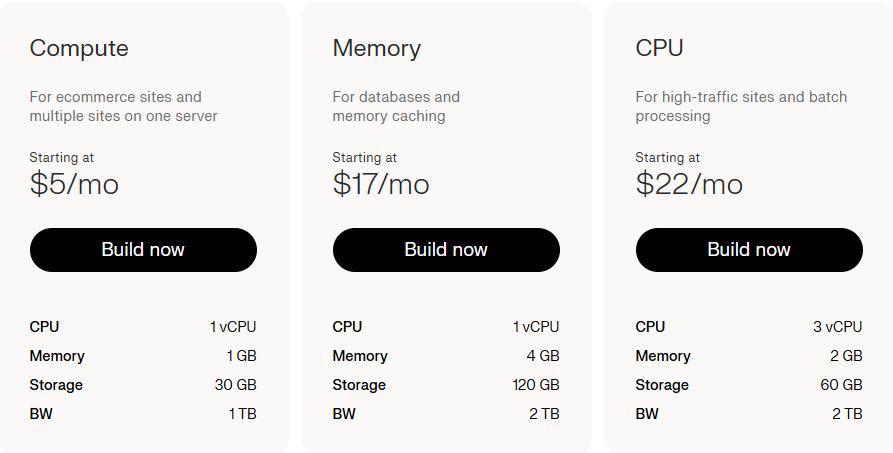Image resolution: width=893 pixels, height=453 pixels.
Task: Click the ecommerce sites description text
Action: pyautogui.click(x=123, y=106)
